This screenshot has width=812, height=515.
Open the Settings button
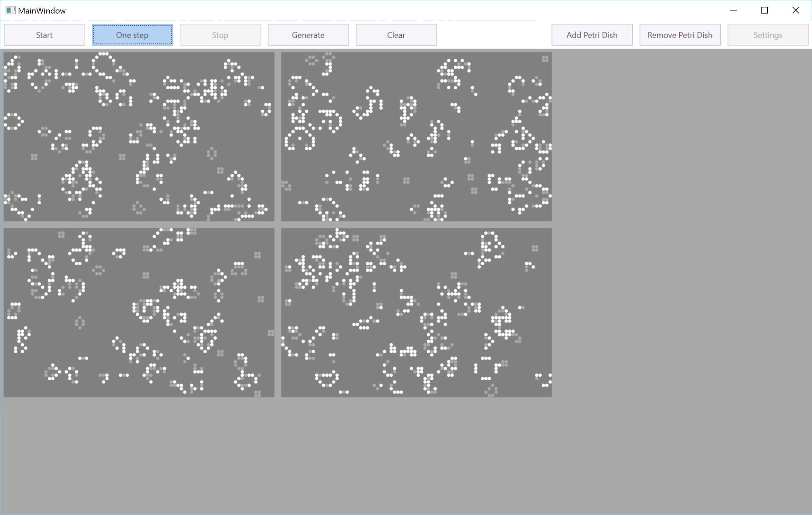point(768,35)
